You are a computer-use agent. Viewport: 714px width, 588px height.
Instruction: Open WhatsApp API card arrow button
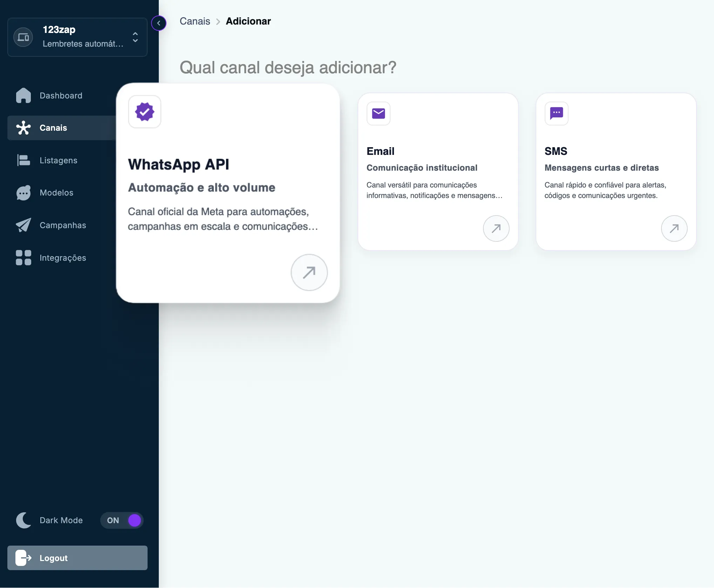[x=309, y=272]
